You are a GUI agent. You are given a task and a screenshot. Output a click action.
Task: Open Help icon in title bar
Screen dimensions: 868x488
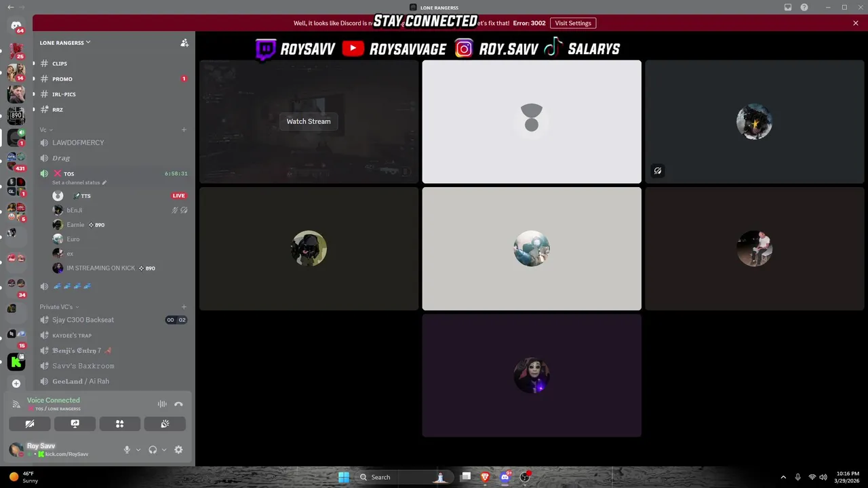804,7
